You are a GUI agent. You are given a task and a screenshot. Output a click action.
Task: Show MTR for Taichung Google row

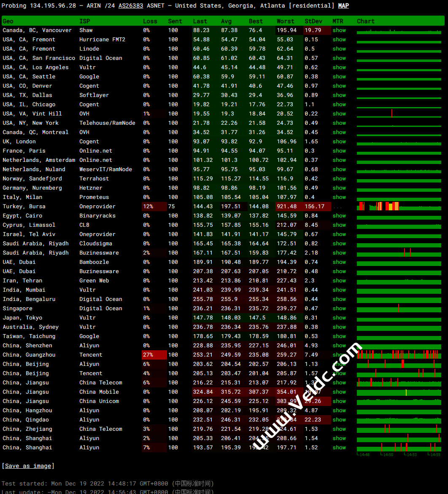[339, 336]
